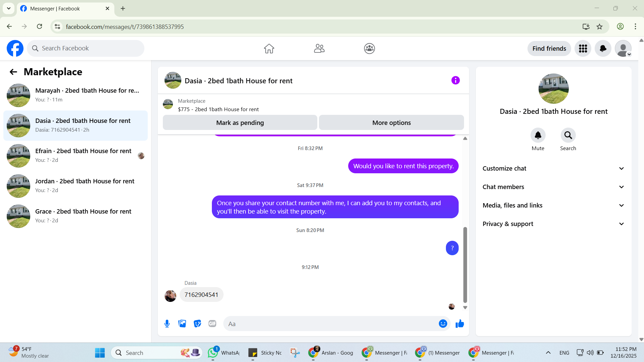Expand Customize chat section
Image resolution: width=644 pixels, height=362 pixels.
click(x=553, y=169)
